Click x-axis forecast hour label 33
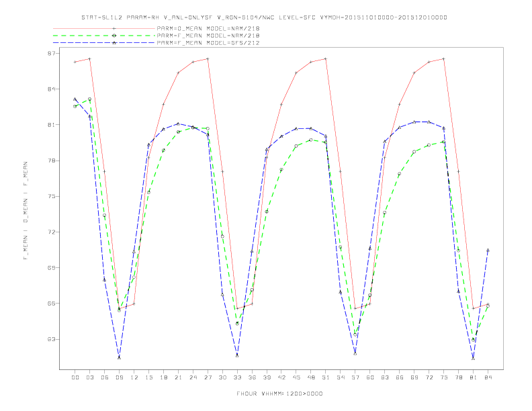The height and width of the screenshot is (411, 532). pyautogui.click(x=237, y=377)
